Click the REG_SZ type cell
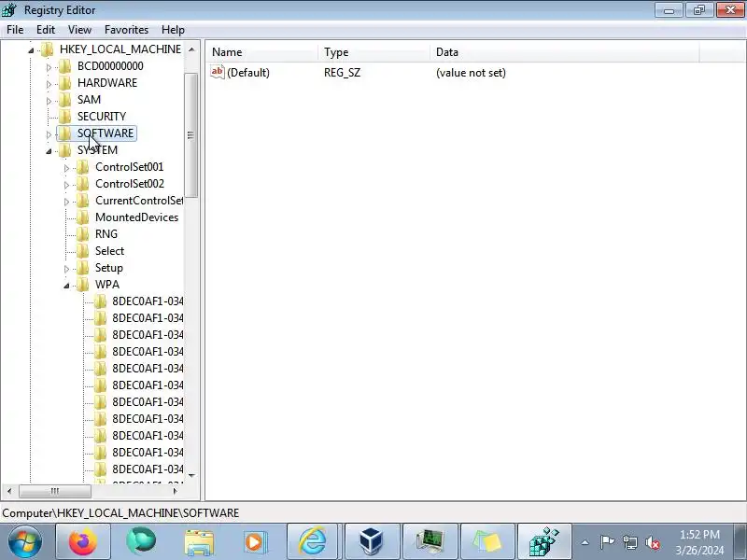 pyautogui.click(x=342, y=73)
